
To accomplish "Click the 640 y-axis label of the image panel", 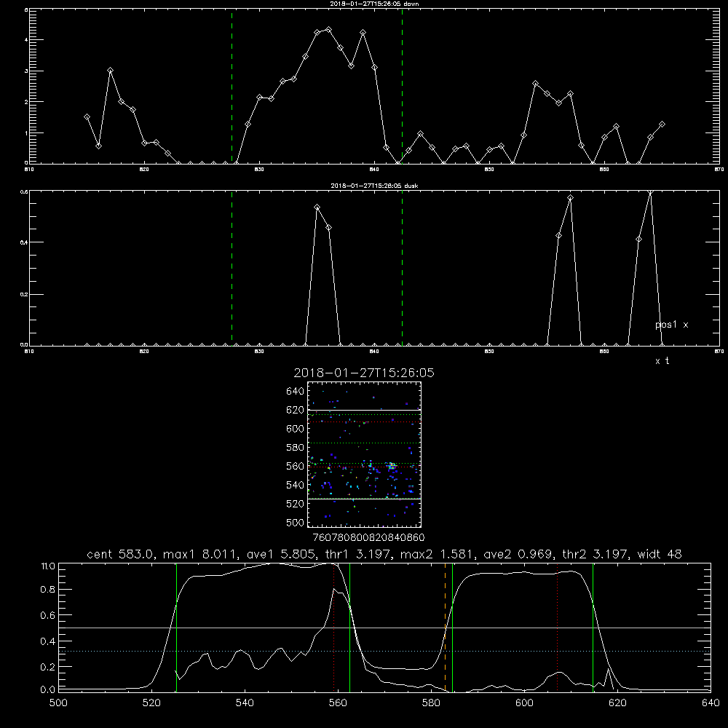I will pos(296,392).
